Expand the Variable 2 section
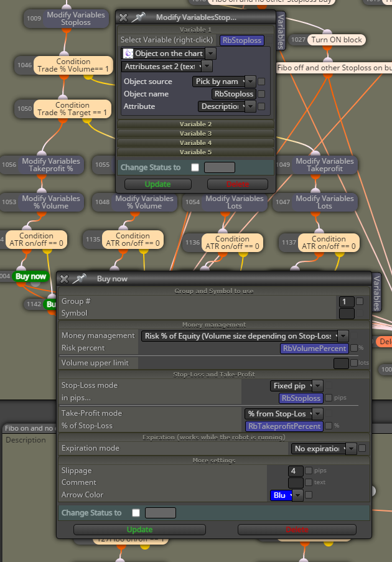Screen dimensions: 392x562 [x=195, y=124]
